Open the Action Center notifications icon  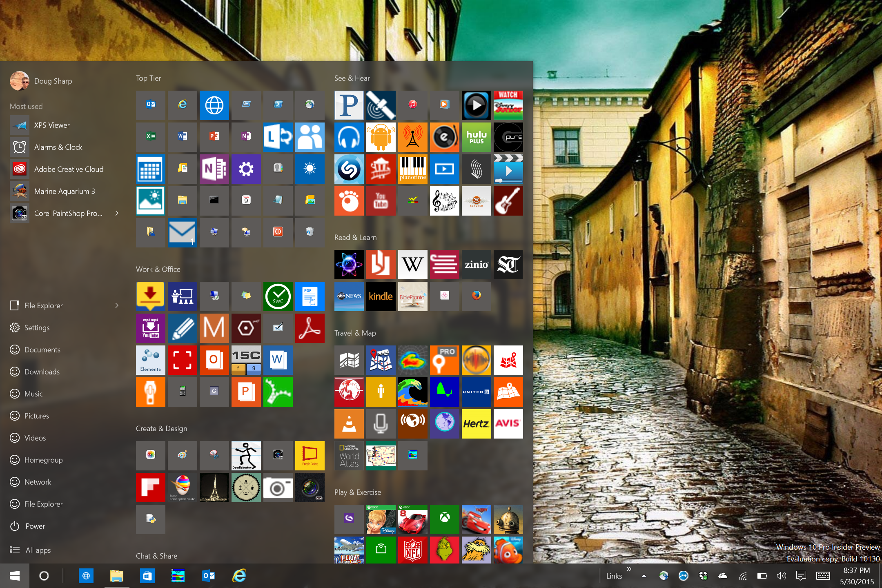(801, 576)
